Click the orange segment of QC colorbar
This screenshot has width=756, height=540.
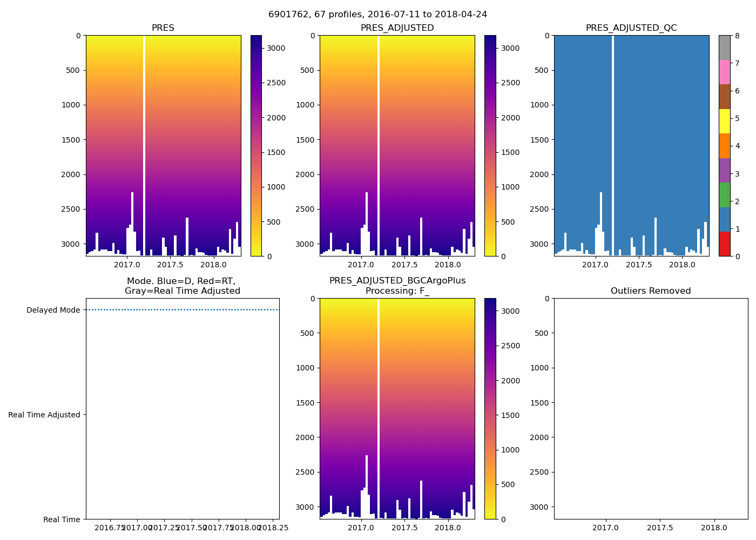[724, 146]
